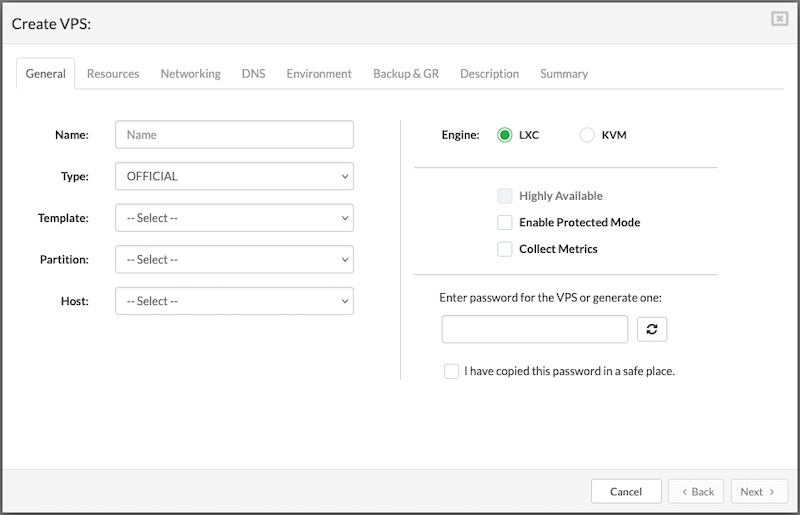Close the Create VPS dialog

(779, 19)
